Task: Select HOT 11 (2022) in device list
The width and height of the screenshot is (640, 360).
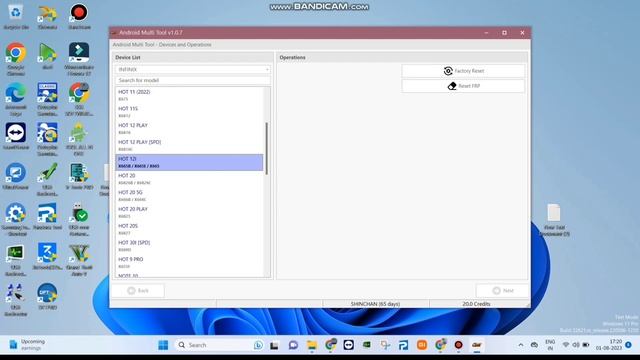Action: pos(189,95)
